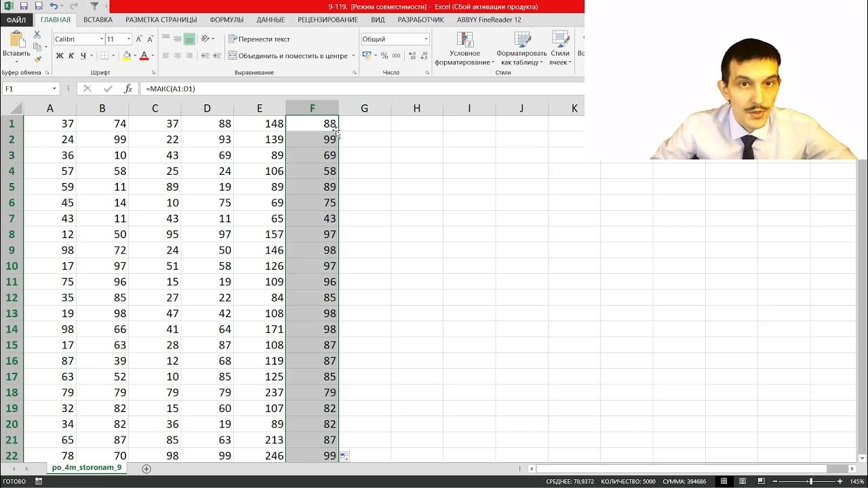Image resolution: width=868 pixels, height=488 pixels.
Task: Click the Format Painter brush icon
Action: [x=38, y=59]
